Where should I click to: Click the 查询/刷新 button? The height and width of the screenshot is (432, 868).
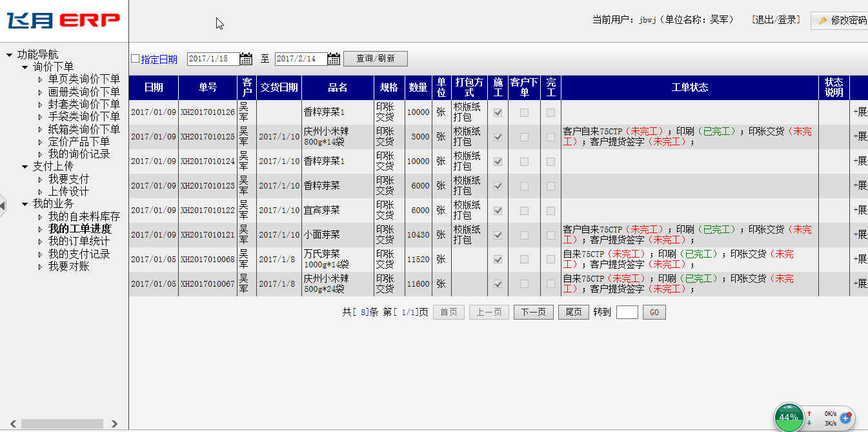[x=375, y=59]
